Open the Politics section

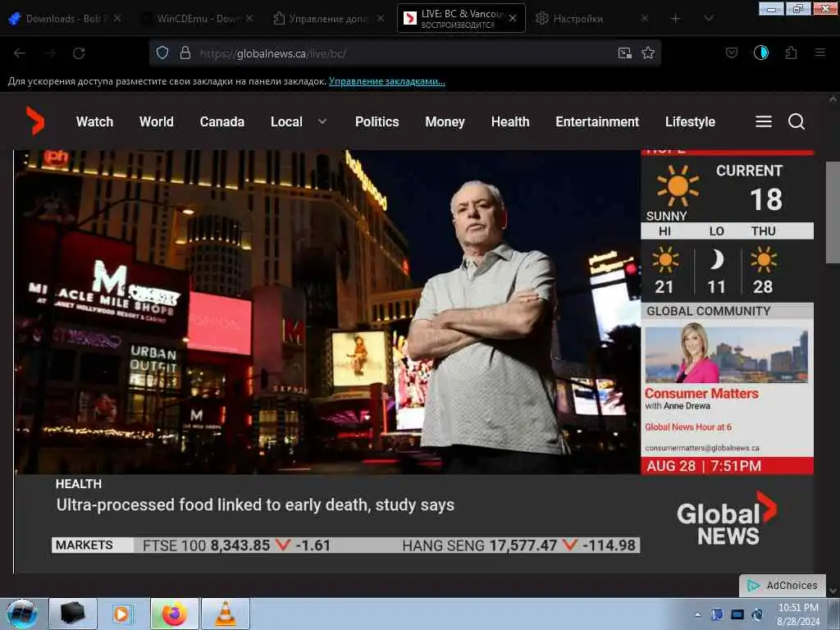pos(377,121)
